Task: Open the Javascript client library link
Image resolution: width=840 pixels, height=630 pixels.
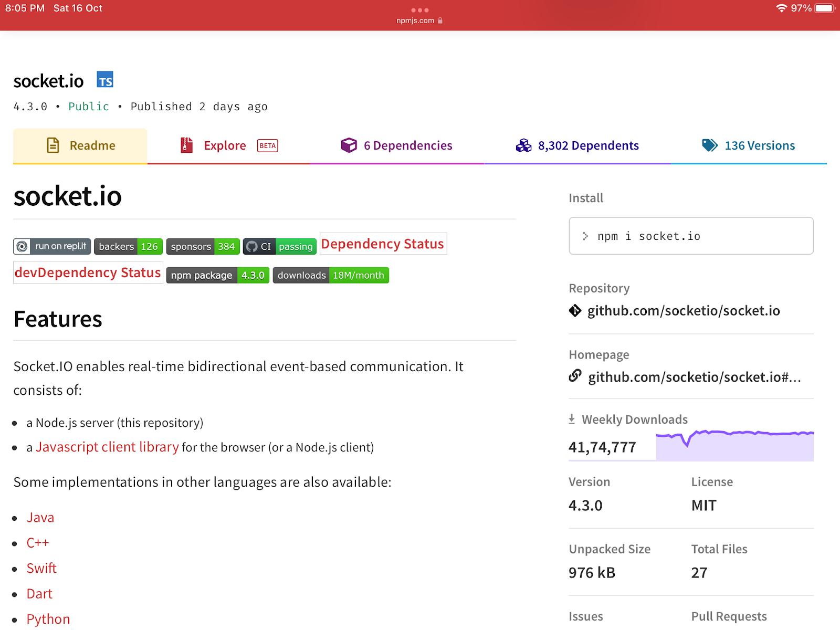Action: click(107, 447)
